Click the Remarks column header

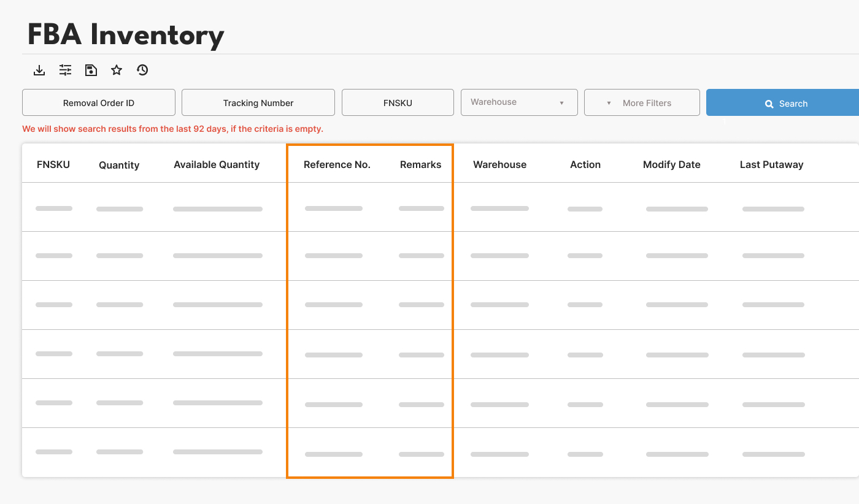click(420, 164)
